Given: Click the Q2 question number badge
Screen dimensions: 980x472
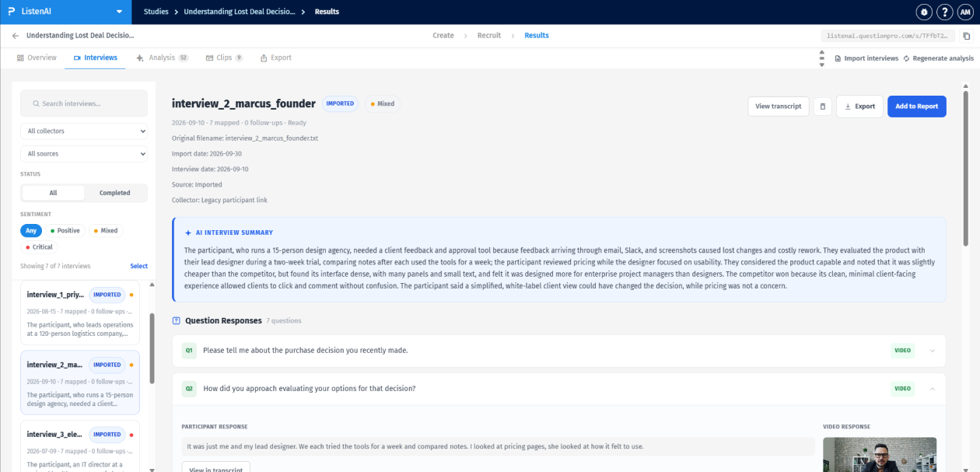Looking at the screenshot, I should pos(189,389).
